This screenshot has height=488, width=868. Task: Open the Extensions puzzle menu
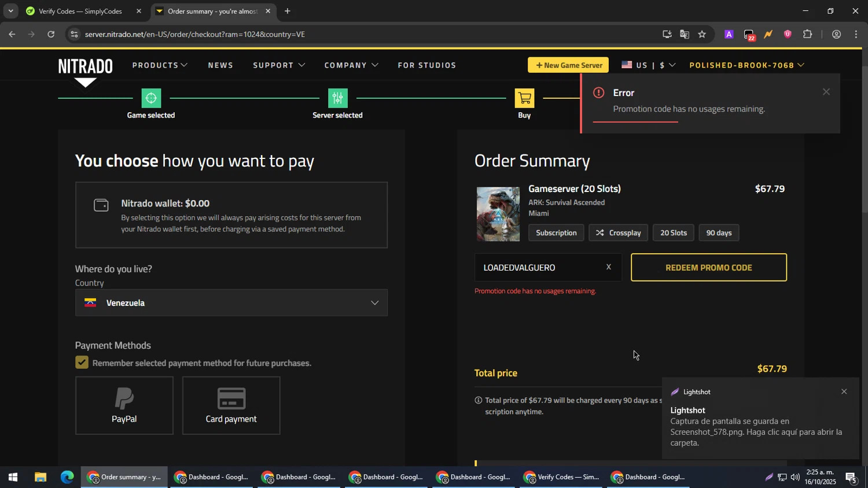coord(807,34)
